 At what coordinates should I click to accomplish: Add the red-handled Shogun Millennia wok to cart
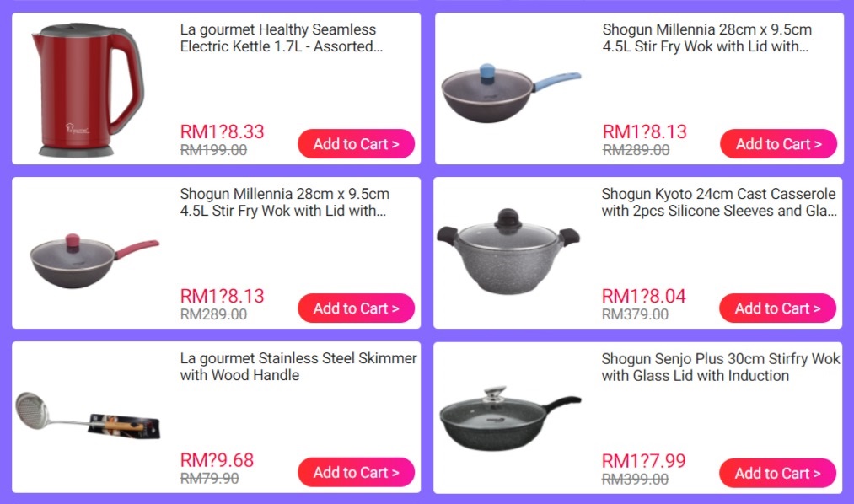click(x=357, y=308)
